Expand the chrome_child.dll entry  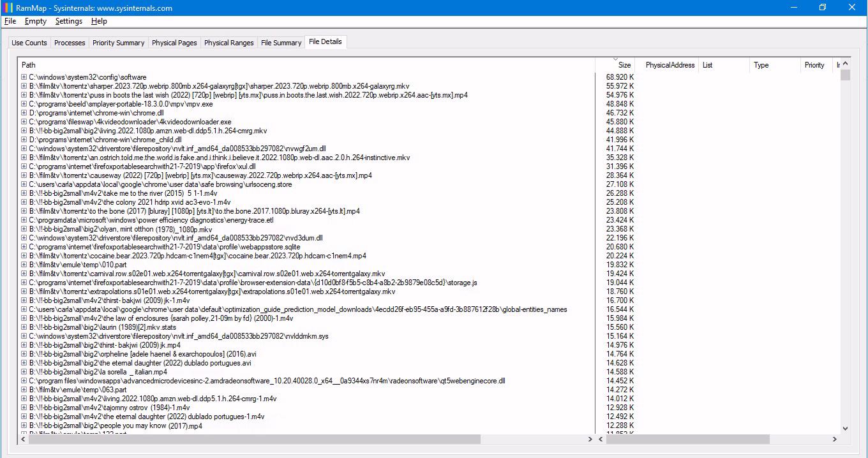coord(24,140)
